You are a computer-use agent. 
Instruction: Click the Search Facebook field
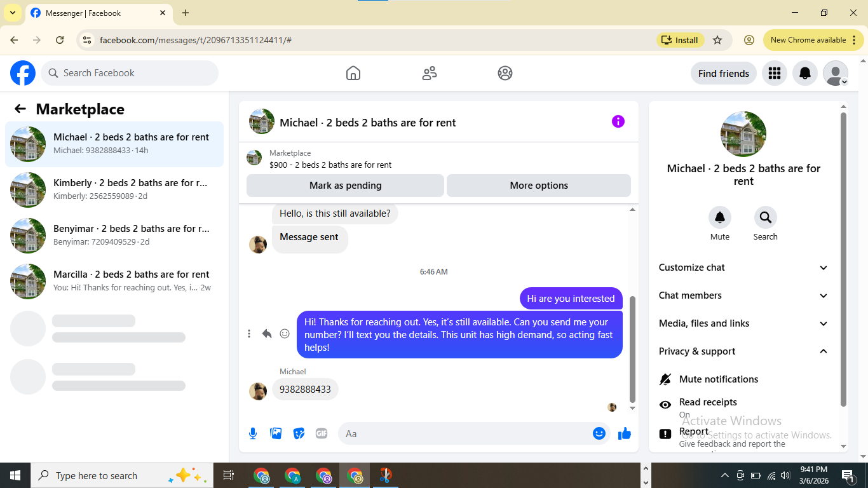(x=130, y=73)
